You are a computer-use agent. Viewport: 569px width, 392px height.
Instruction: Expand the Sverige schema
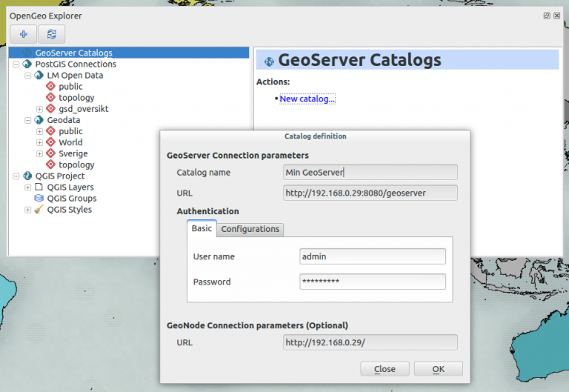coord(39,154)
